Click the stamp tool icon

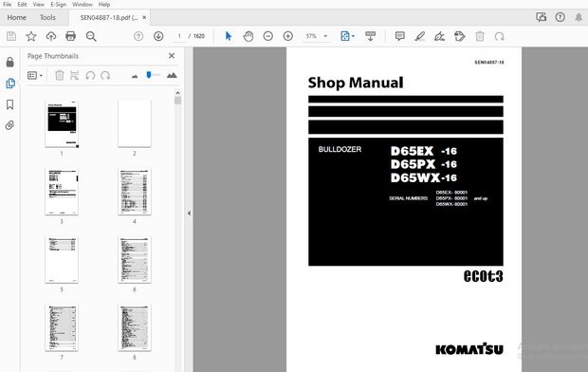[459, 36]
